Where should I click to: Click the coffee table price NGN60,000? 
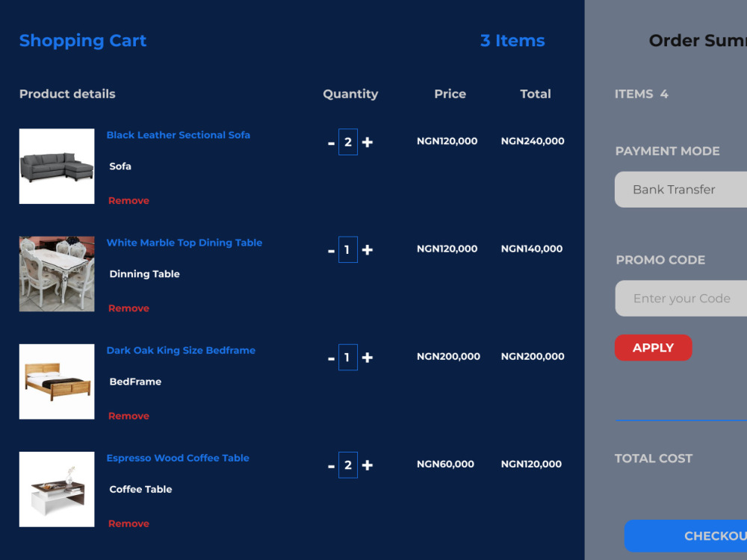pyautogui.click(x=445, y=464)
